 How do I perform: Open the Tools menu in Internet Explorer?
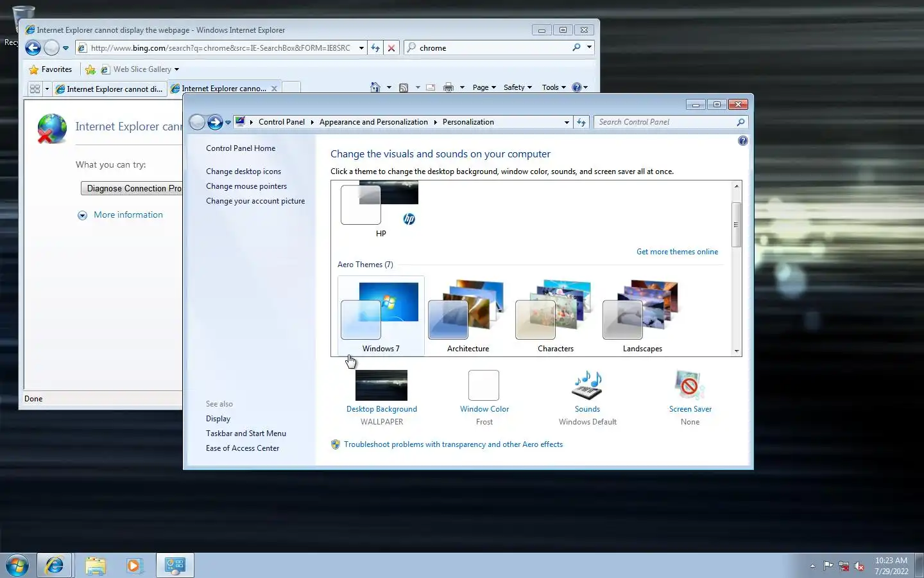click(x=554, y=87)
